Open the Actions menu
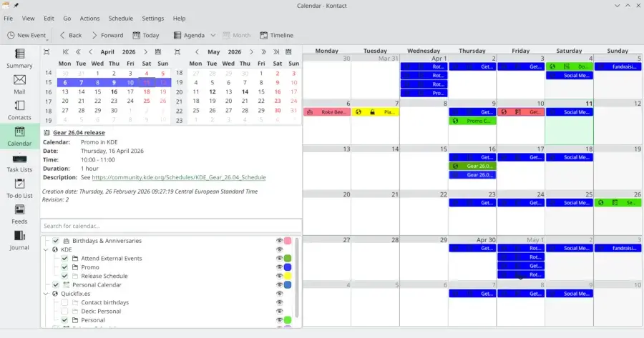This screenshot has height=338, width=644. click(89, 19)
